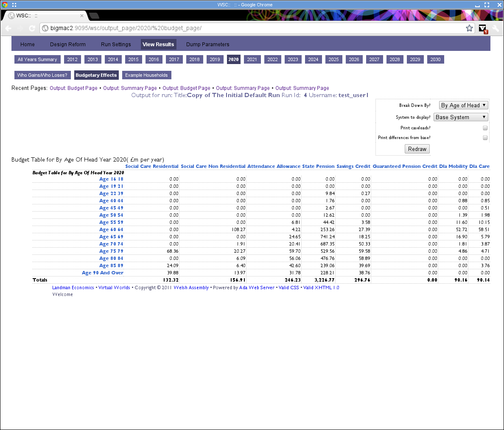The height and width of the screenshot is (430, 504).
Task: Reload the page with the refresh icon
Action: point(32,28)
